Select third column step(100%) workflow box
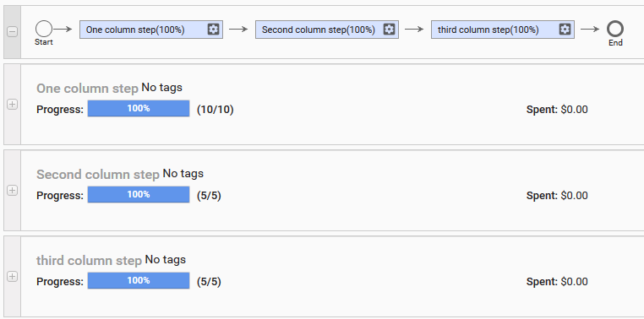The image size is (644, 319). (x=503, y=30)
